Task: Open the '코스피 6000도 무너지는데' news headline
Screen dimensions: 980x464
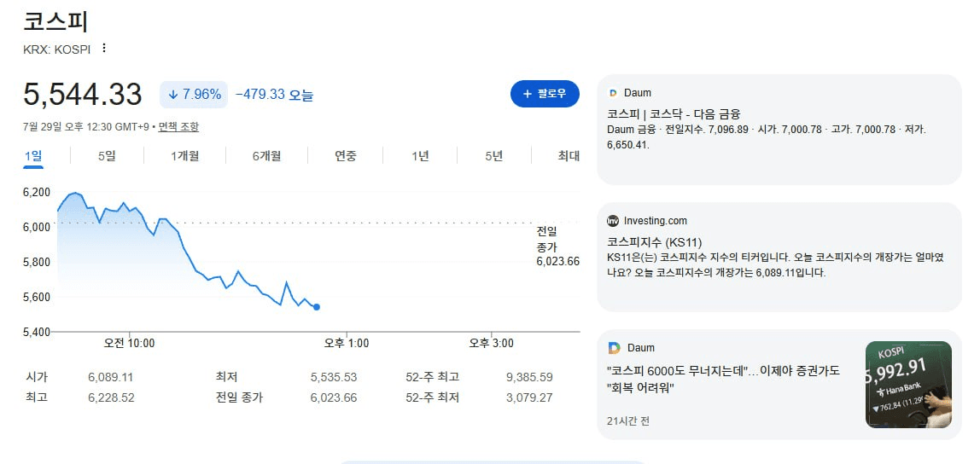Action: 723,379
